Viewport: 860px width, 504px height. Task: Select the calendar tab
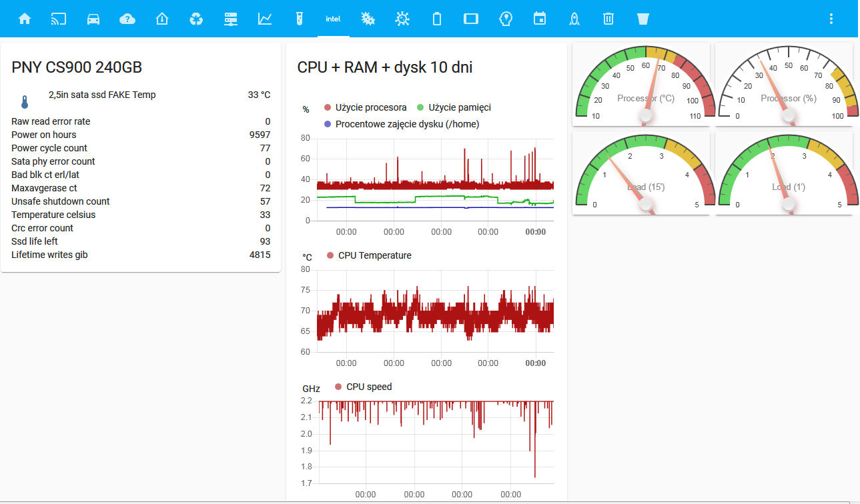tap(540, 19)
